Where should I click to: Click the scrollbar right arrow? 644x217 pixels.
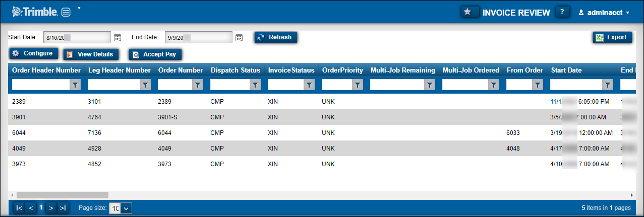(x=631, y=195)
